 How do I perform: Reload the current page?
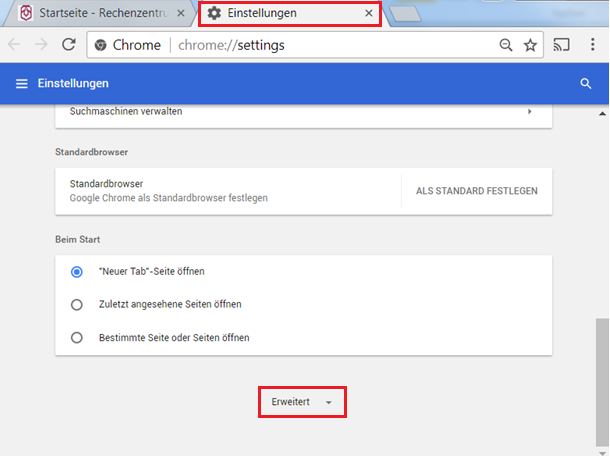point(69,45)
